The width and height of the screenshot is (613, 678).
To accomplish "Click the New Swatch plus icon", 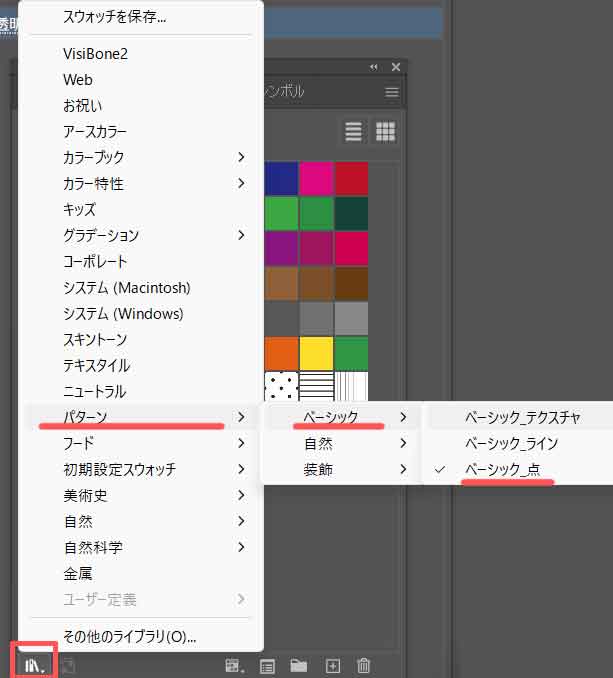I will (x=332, y=666).
